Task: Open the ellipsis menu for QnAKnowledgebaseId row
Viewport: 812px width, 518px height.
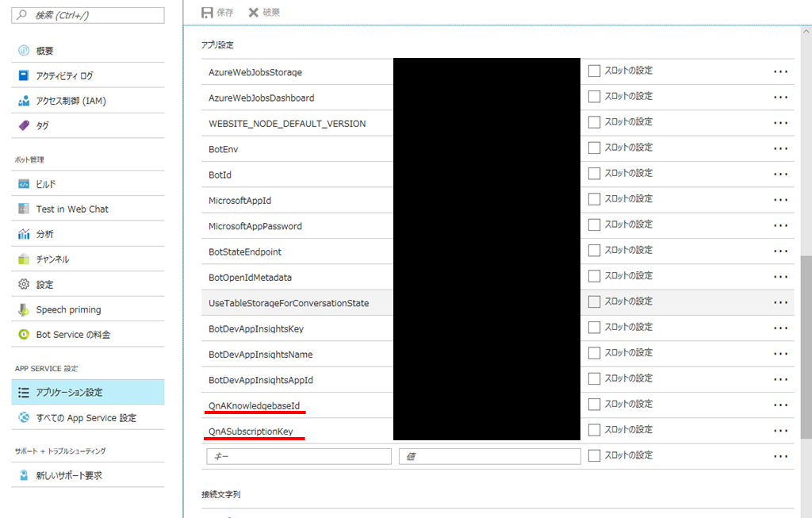Action: [780, 405]
